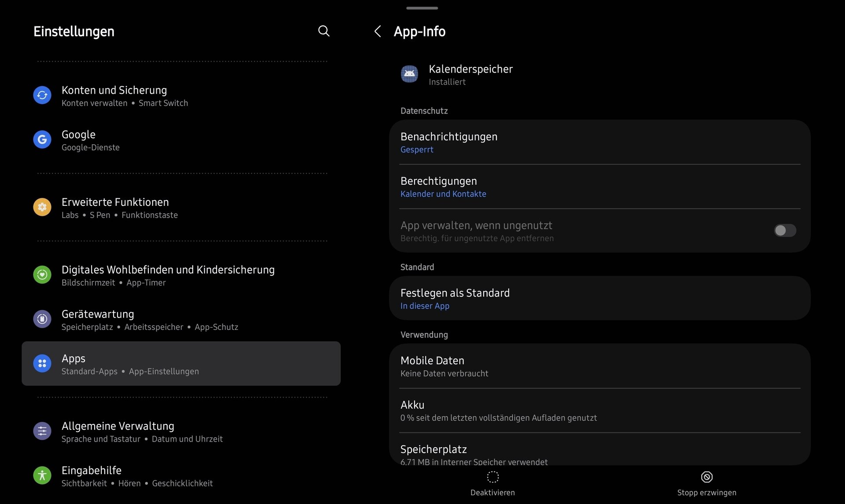Open Konten und Sicherung settings
Screen dimensions: 845x504
[x=181, y=95]
